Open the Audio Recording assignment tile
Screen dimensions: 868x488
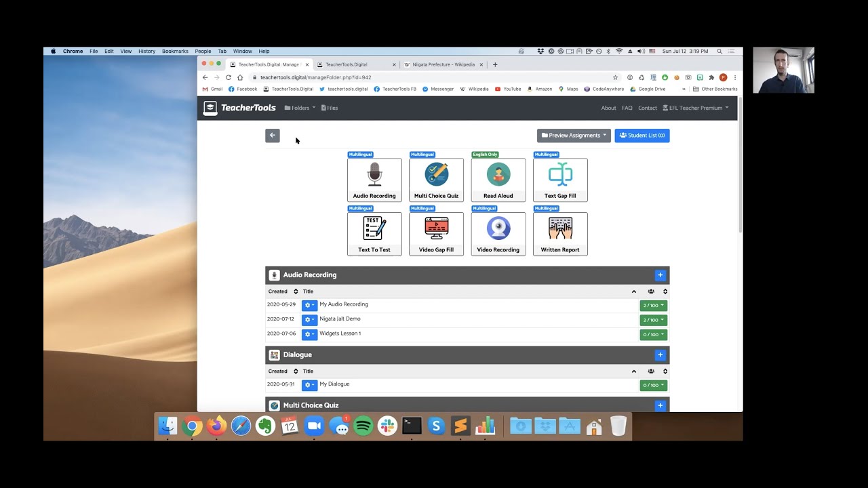click(374, 180)
